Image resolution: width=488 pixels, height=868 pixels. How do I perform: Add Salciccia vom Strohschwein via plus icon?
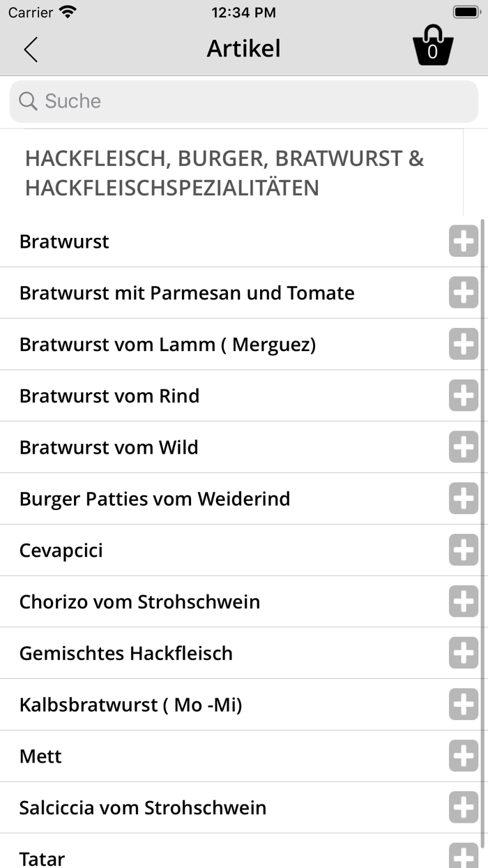tap(463, 807)
